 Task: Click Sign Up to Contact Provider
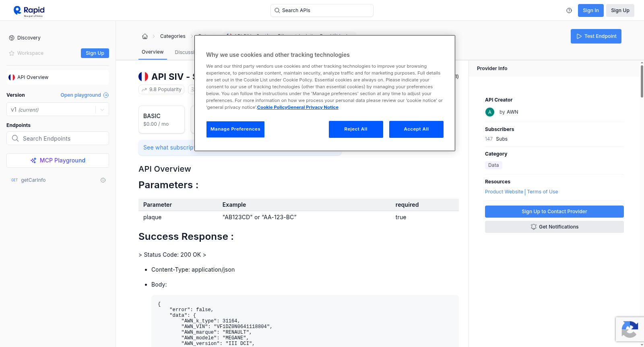coord(554,212)
